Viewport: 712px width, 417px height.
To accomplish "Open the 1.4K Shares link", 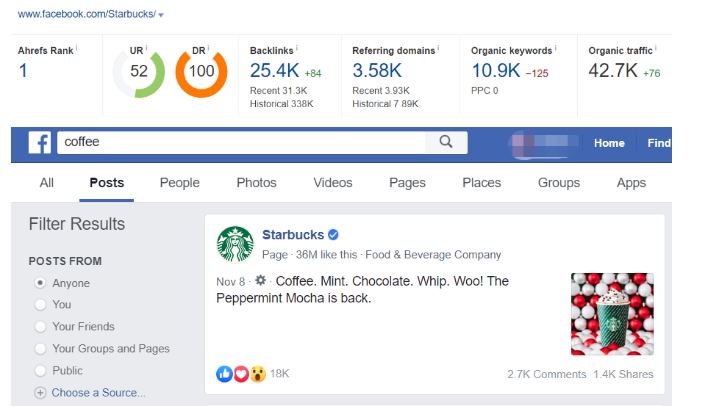I will click(x=623, y=374).
